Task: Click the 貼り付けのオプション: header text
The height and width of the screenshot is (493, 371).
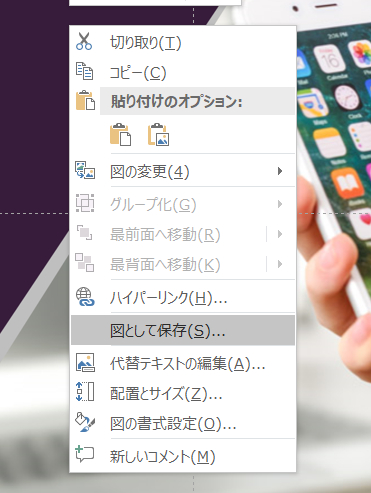Action: click(176, 101)
